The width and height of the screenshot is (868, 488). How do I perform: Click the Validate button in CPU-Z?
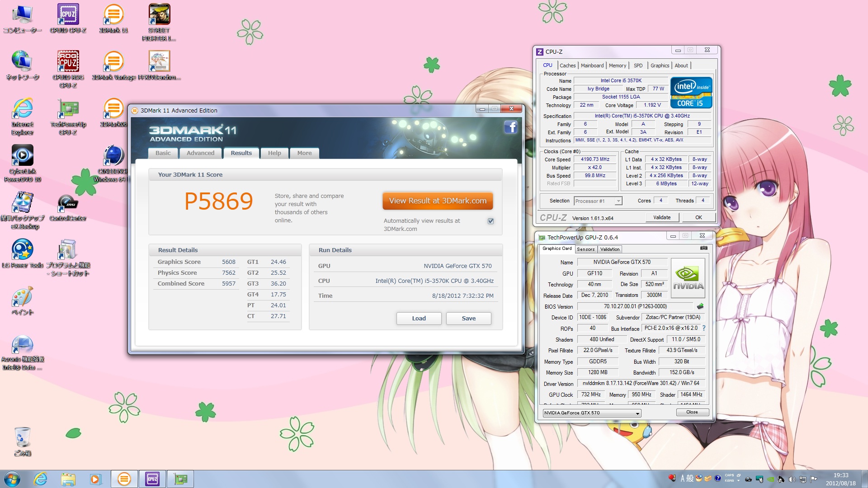(x=661, y=217)
